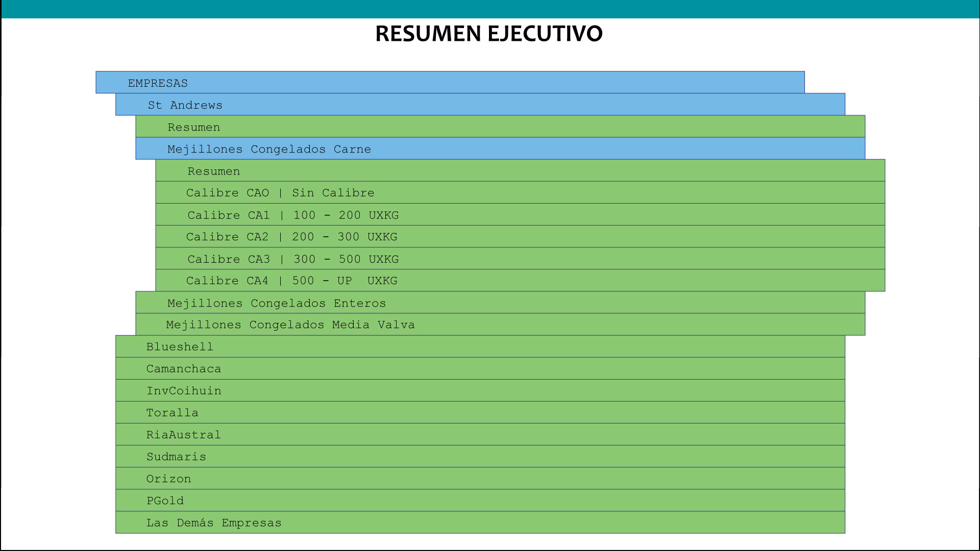Image resolution: width=980 pixels, height=551 pixels.
Task: Expand the EMPRESAS node
Action: (x=157, y=82)
